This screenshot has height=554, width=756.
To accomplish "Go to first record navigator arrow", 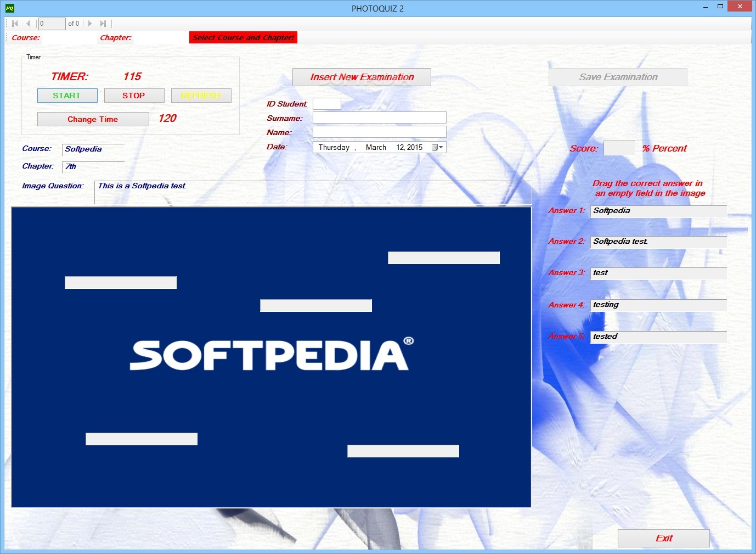I will [x=15, y=24].
